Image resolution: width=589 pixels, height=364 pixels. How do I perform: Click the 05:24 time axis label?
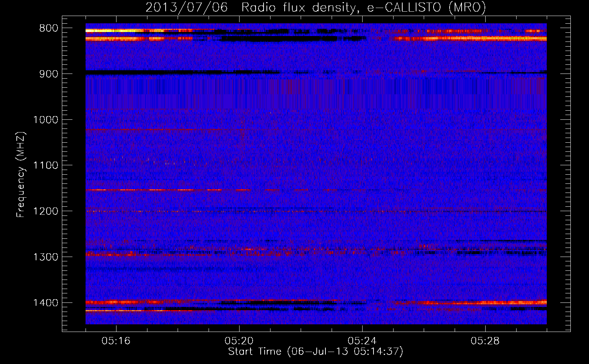tap(362, 341)
